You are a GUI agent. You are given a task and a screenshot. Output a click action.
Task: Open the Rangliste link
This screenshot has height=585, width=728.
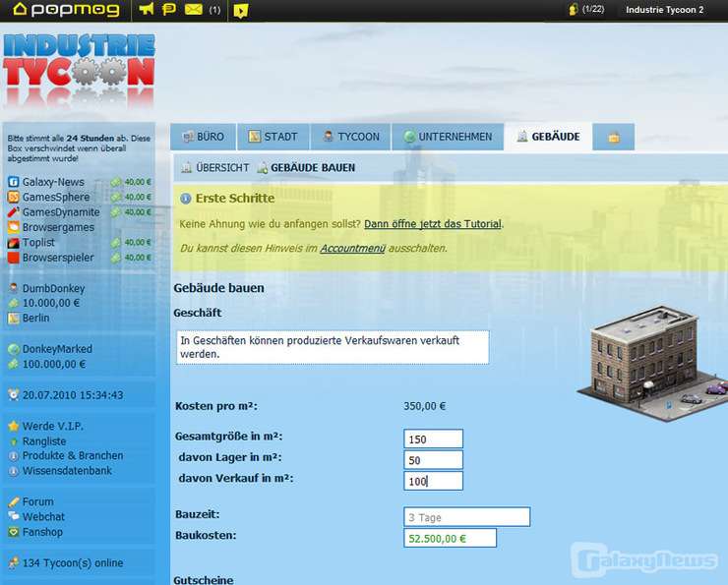pos(44,441)
